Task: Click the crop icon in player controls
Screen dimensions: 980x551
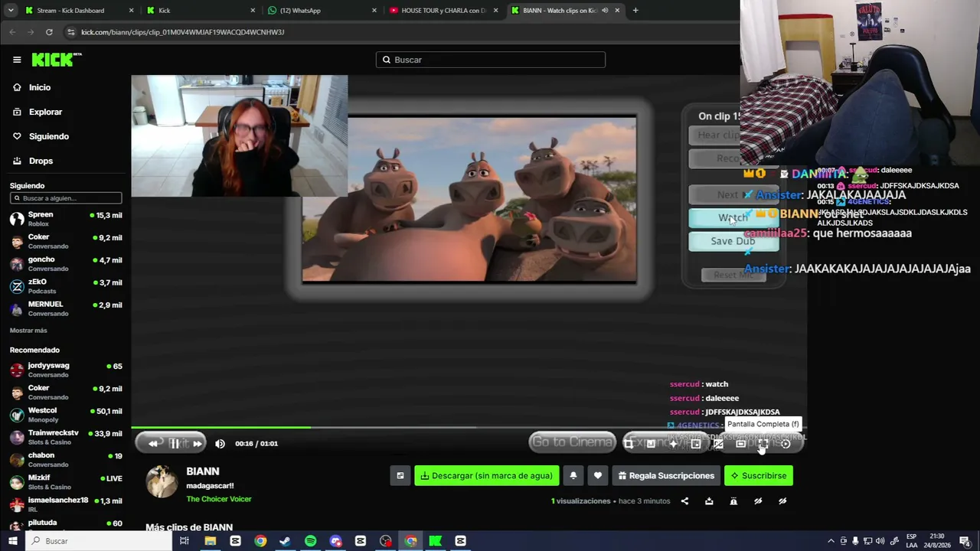Action: tap(629, 443)
